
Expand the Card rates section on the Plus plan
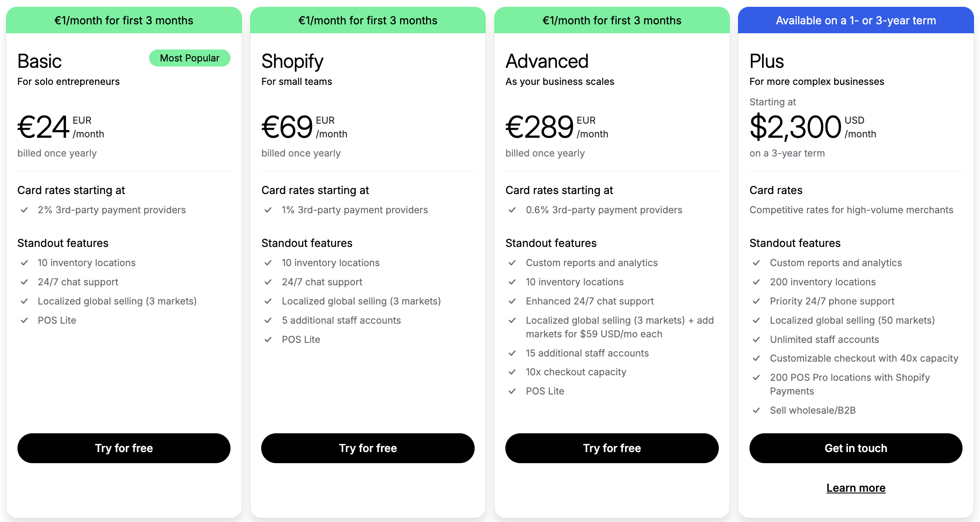[775, 190]
